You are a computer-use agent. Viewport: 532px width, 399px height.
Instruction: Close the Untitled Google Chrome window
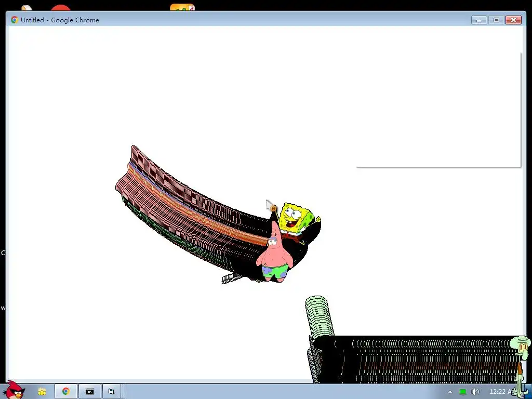point(513,20)
